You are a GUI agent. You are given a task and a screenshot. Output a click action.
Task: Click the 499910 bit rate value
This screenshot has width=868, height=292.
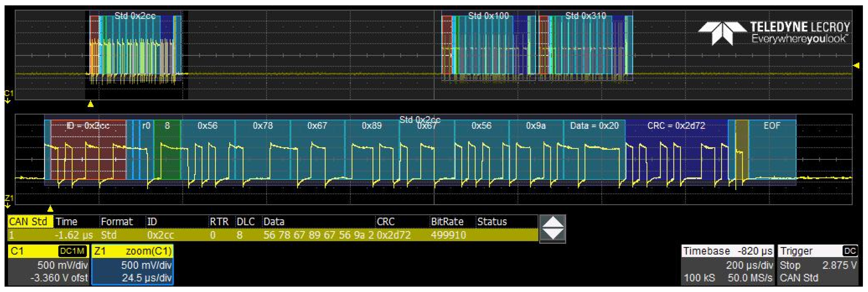pyautogui.click(x=448, y=235)
